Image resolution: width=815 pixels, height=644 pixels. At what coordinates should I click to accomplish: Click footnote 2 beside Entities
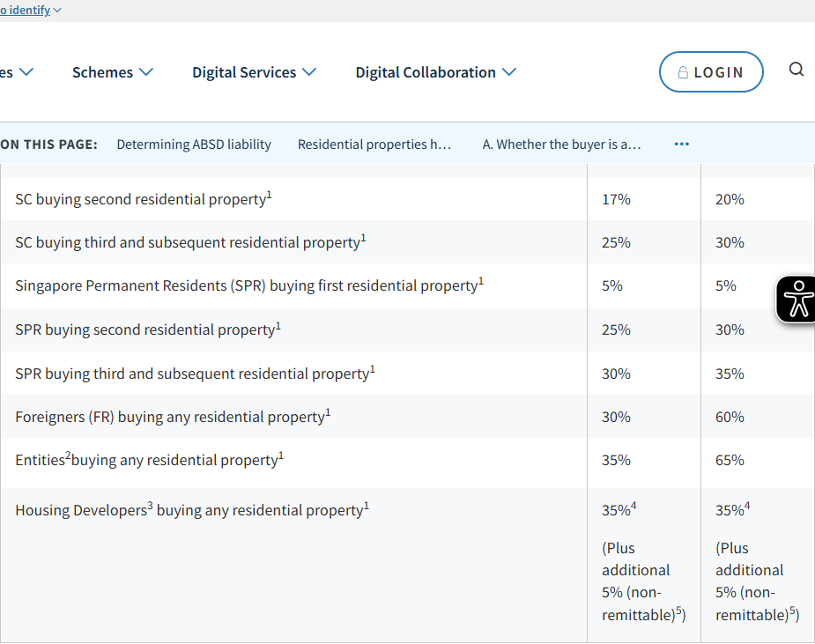[68, 455]
